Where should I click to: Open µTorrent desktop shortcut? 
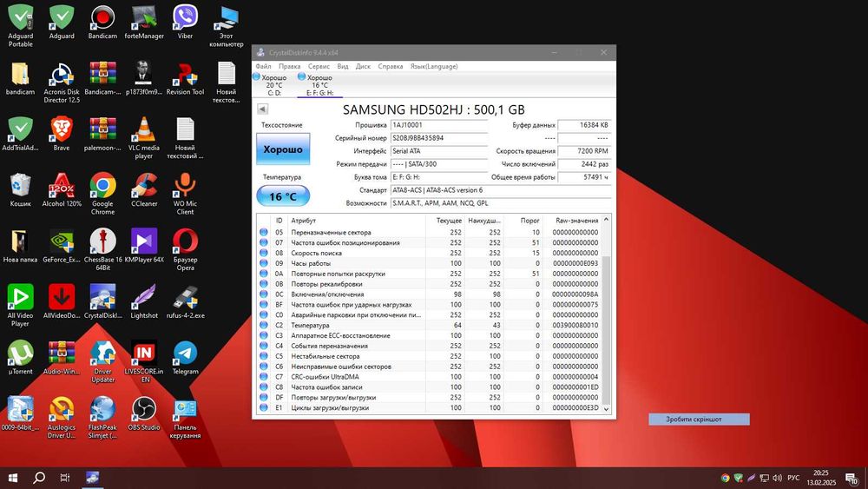tap(21, 358)
